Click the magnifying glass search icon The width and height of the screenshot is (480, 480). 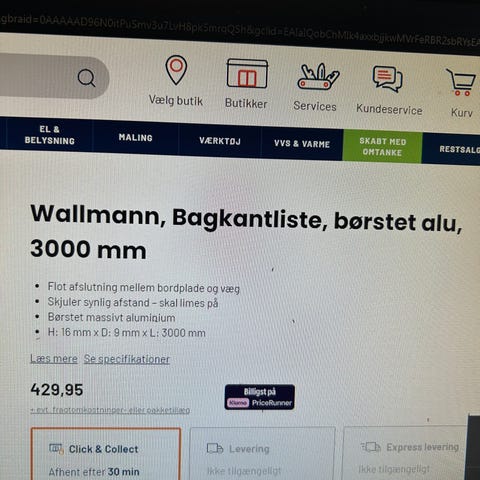click(x=87, y=78)
